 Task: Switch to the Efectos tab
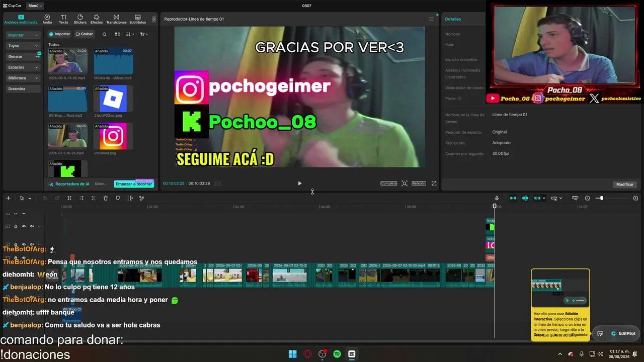(x=97, y=19)
